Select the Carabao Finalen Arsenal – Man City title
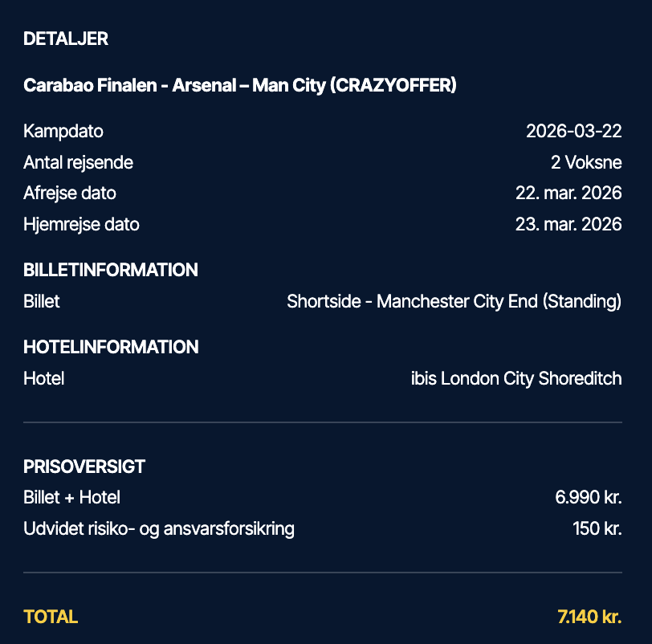 pos(240,85)
